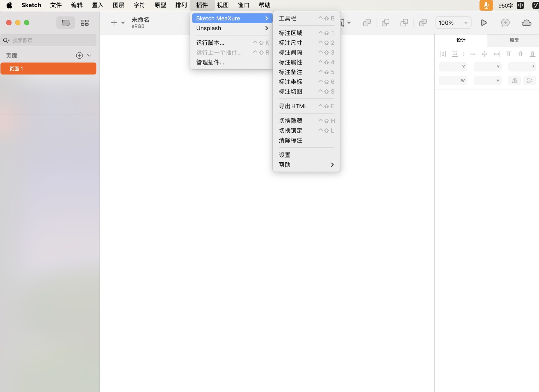Image resolution: width=539 pixels, height=392 pixels.
Task: Choose 标注切图 menu item
Action: point(306,91)
